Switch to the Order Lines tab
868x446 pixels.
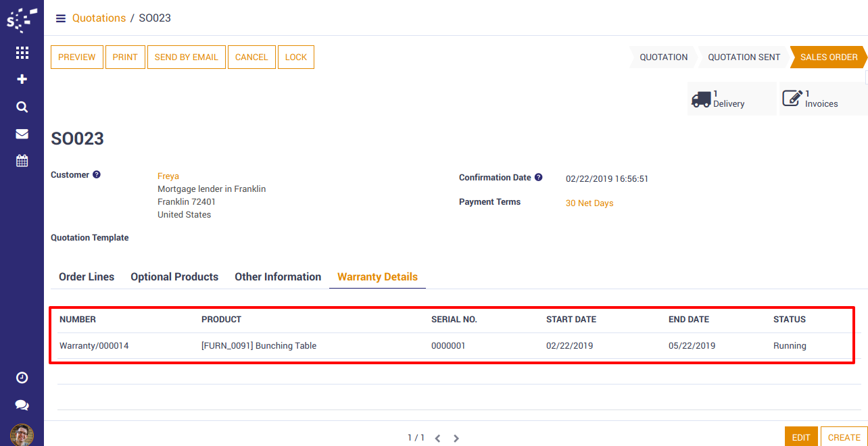[87, 277]
